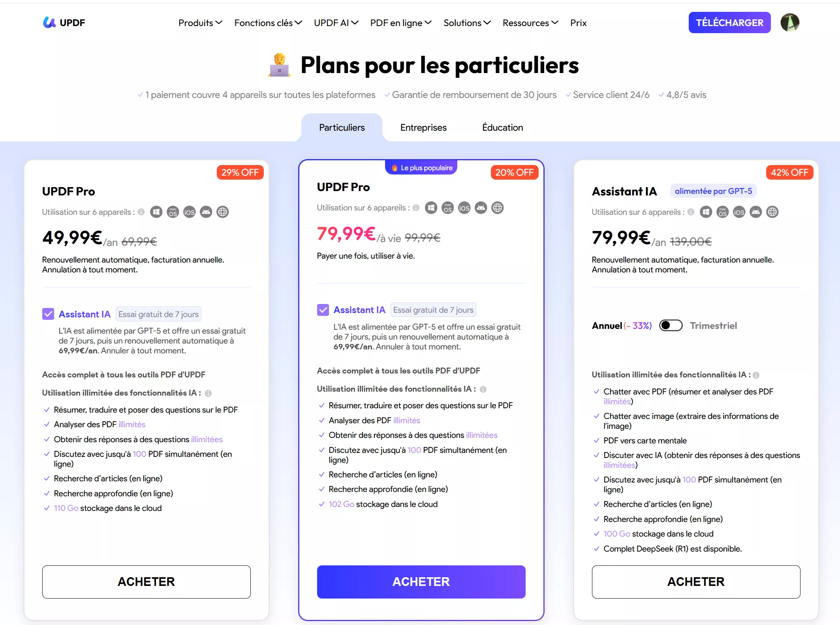The width and height of the screenshot is (840, 625).
Task: Click macOS icon in lifetime UPDF Pro card
Action: 447,208
